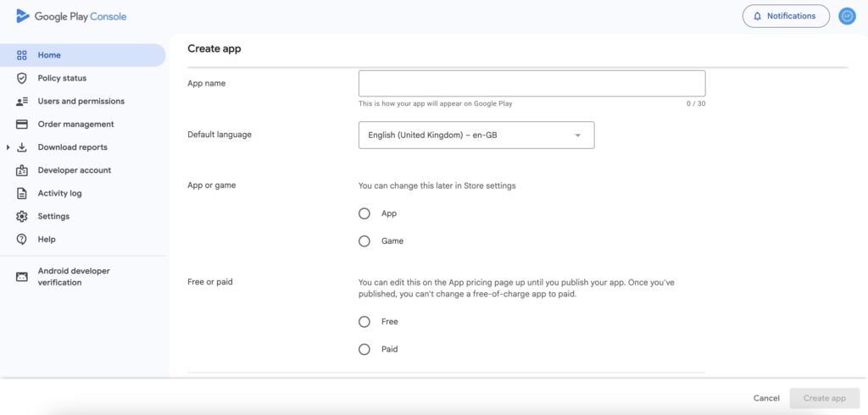Click the bell icon in Notifications

(x=757, y=16)
